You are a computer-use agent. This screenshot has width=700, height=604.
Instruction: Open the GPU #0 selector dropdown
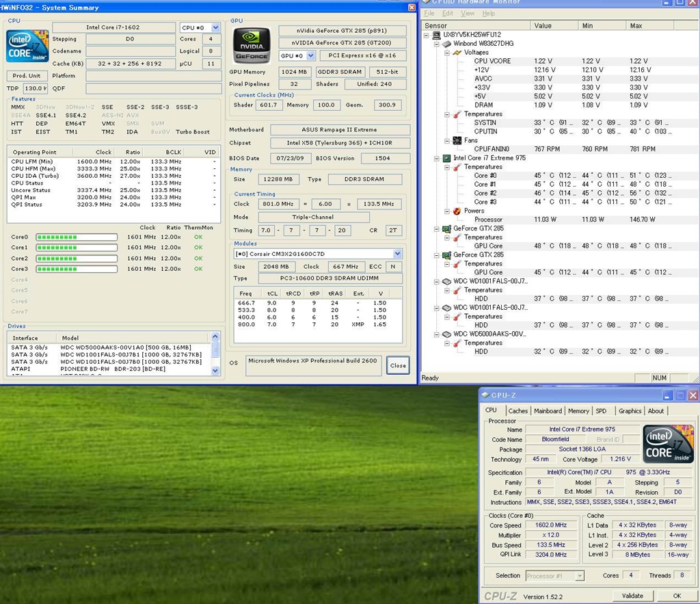311,55
